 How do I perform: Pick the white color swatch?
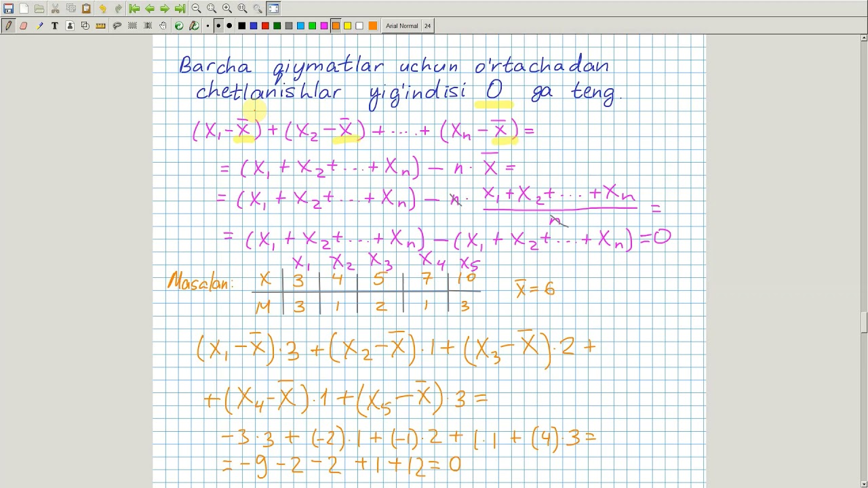click(359, 26)
